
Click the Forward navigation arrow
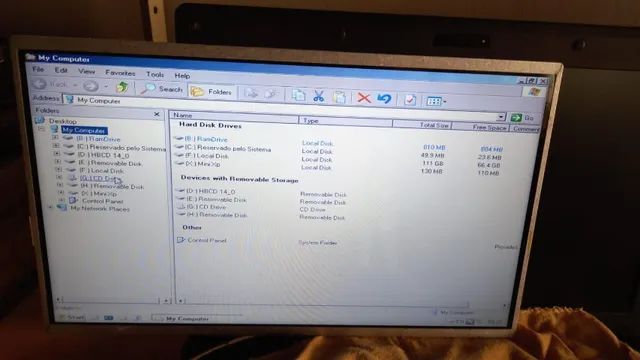coord(91,86)
